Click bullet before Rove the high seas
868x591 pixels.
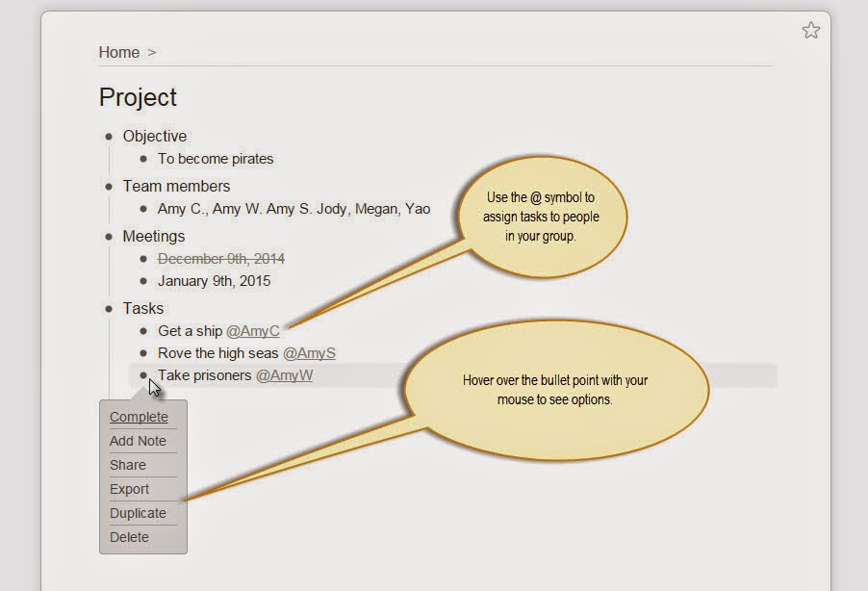tap(143, 353)
